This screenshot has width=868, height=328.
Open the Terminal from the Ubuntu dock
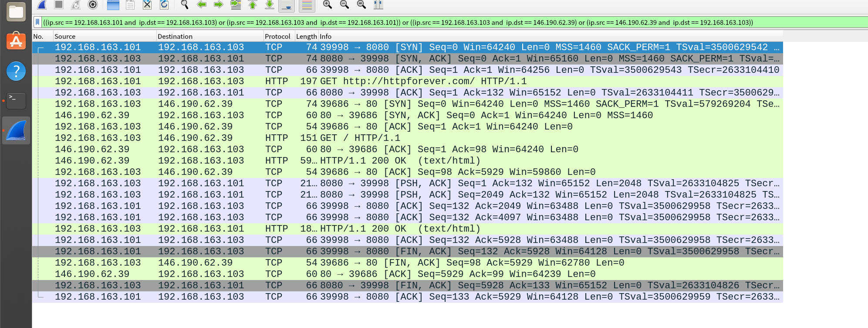[x=16, y=100]
